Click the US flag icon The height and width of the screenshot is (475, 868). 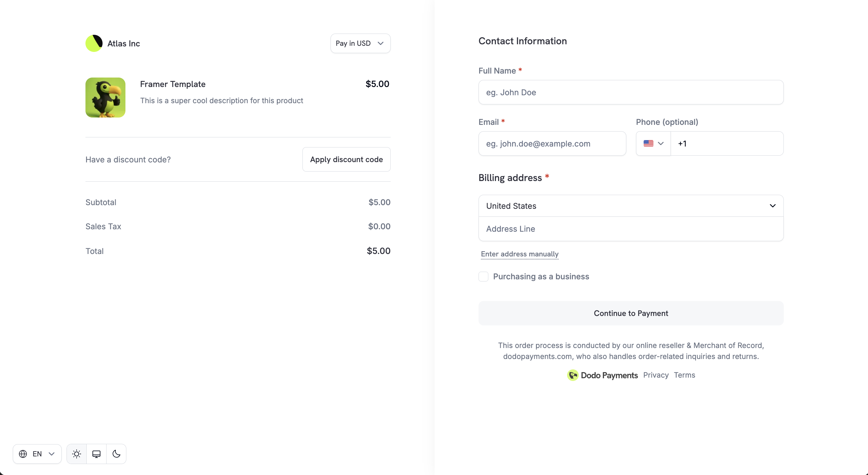coord(648,143)
